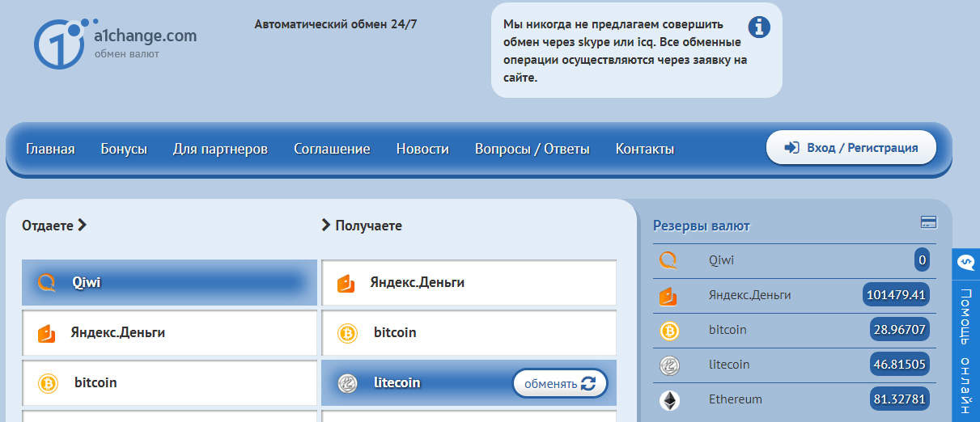
Task: Click the bitcoin icon in reserves list
Action: pos(669,330)
